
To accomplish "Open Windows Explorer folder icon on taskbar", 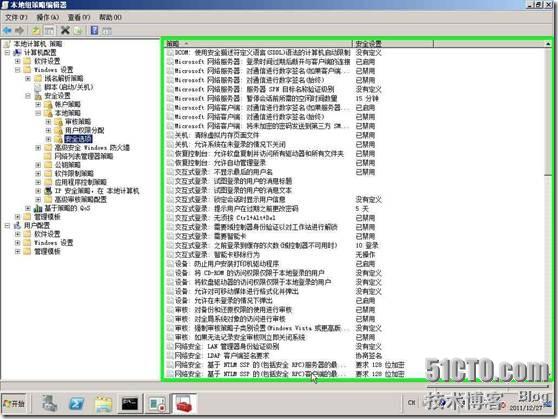I will (x=104, y=404).
